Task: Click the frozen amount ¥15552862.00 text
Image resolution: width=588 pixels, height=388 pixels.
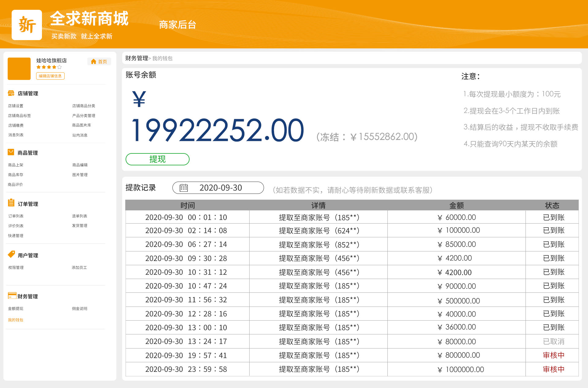Action: 367,137
